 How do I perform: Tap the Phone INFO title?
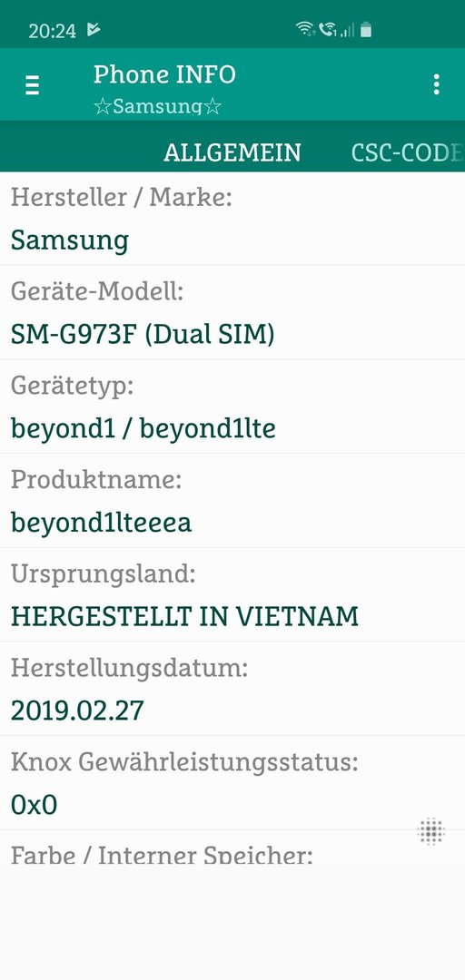164,74
